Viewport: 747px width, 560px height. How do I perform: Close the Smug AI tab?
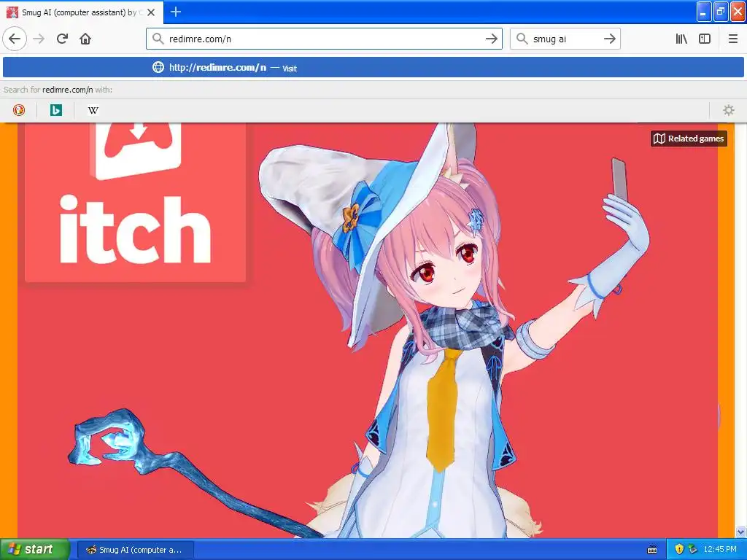click(151, 12)
